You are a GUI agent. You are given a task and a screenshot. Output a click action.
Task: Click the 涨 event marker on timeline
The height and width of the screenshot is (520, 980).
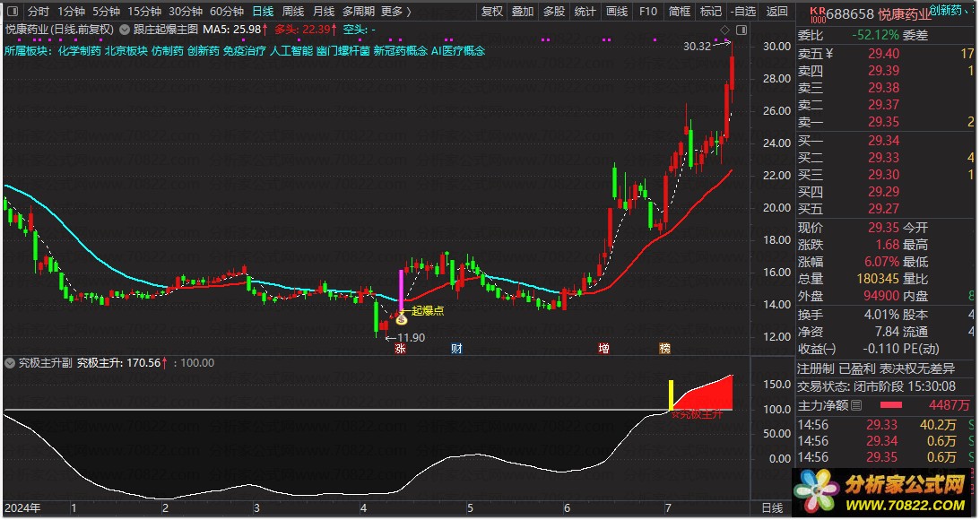click(x=401, y=349)
